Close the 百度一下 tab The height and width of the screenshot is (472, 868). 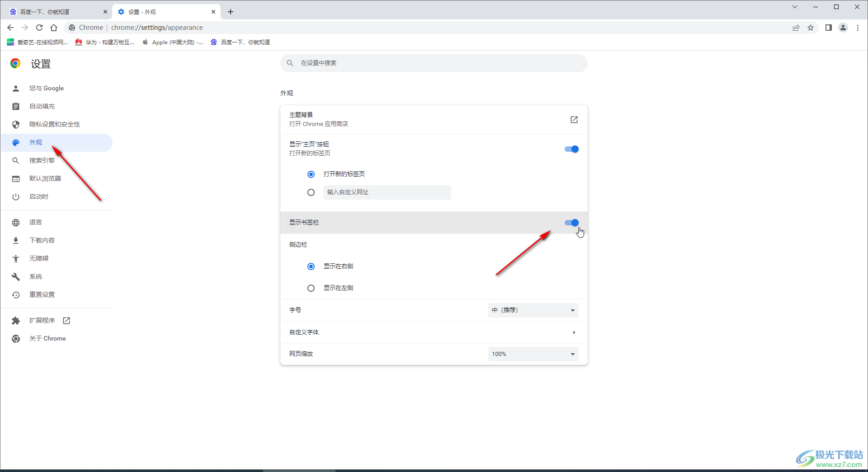[105, 12]
